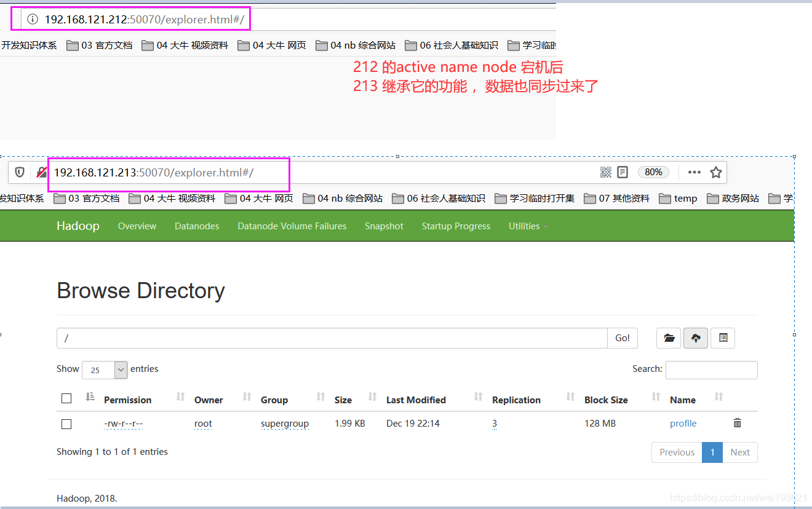Click the create directory folder icon button
The width and height of the screenshot is (812, 509).
[669, 338]
